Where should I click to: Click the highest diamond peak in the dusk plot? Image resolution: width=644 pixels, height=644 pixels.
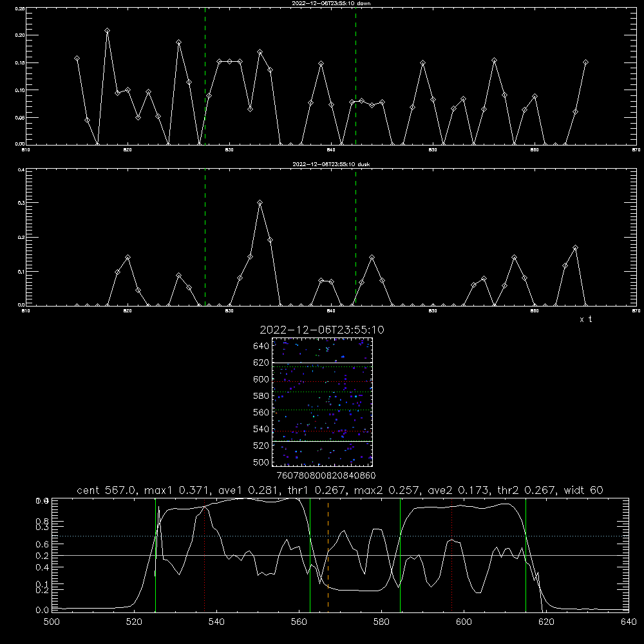pos(260,202)
